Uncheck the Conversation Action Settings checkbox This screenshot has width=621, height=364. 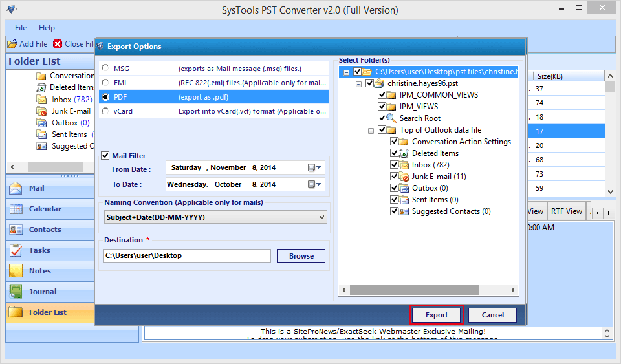coord(394,141)
